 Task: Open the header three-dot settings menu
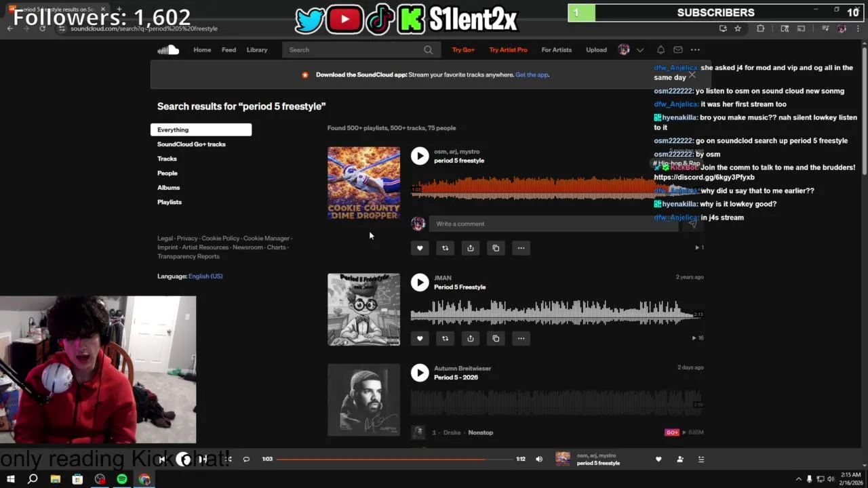pos(695,49)
